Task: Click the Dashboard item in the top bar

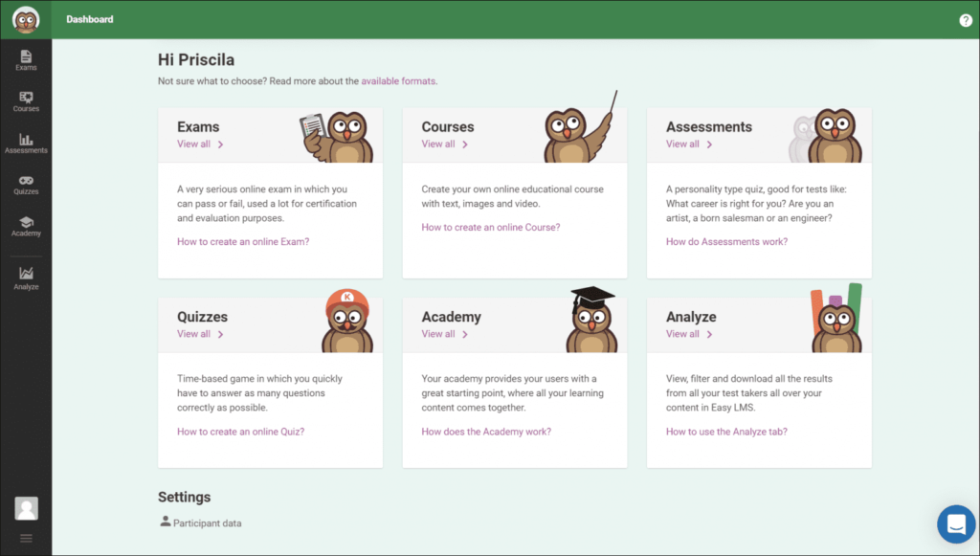Action: click(x=89, y=18)
